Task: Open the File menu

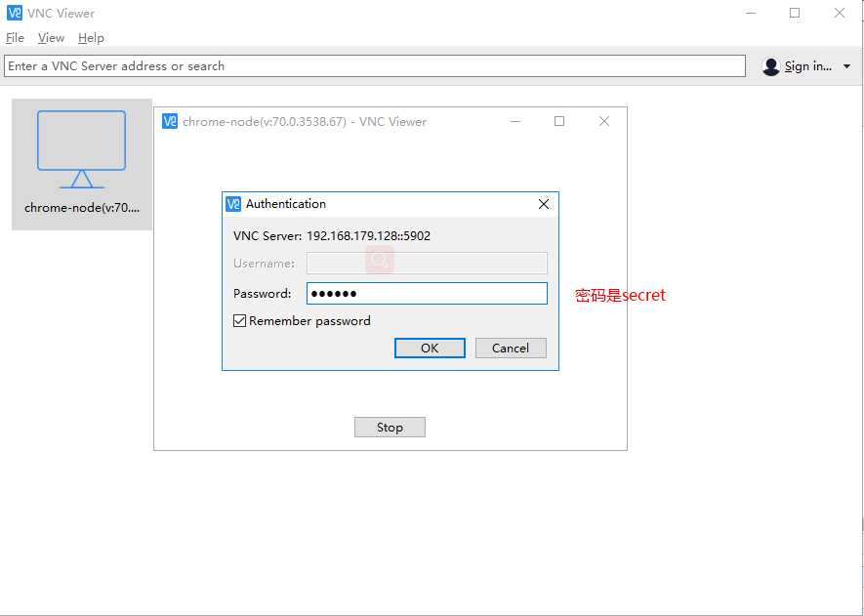Action: [x=15, y=38]
